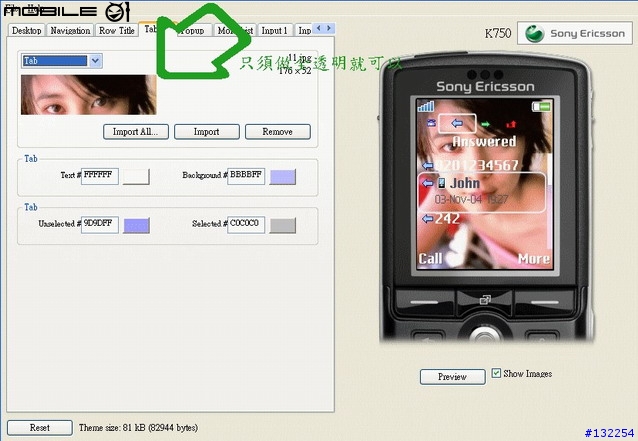Click the all-calls phone icon tab
The width and height of the screenshot is (638, 441).
(x=431, y=122)
